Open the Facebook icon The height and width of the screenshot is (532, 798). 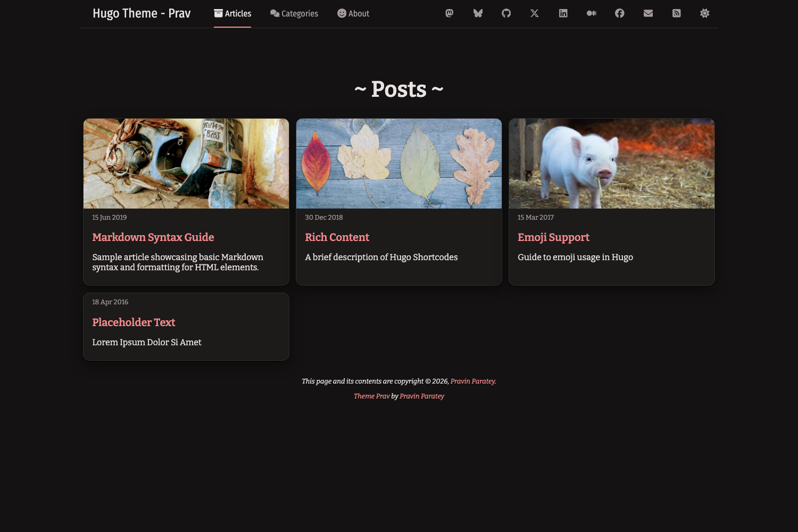(620, 13)
